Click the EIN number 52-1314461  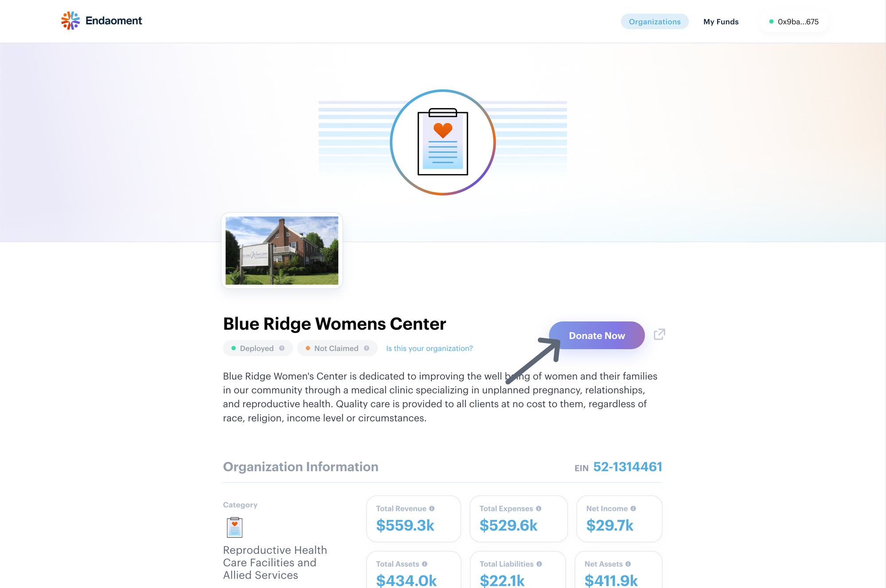(x=627, y=467)
